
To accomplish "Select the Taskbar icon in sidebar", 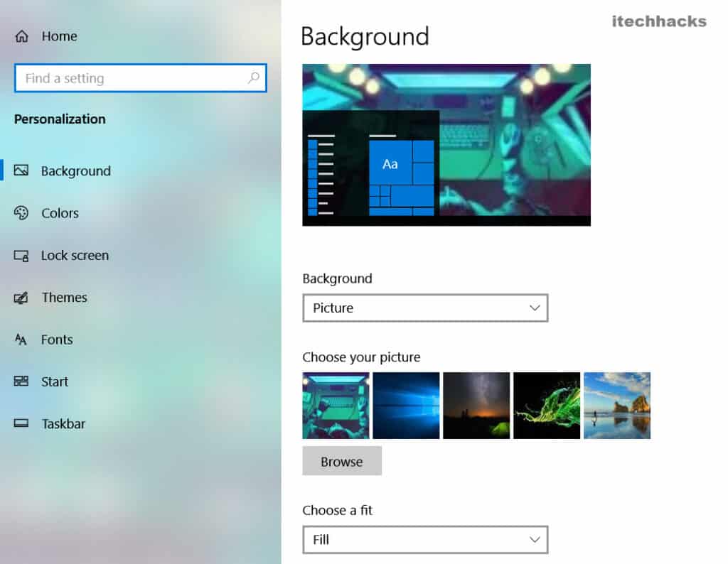I will click(x=23, y=423).
